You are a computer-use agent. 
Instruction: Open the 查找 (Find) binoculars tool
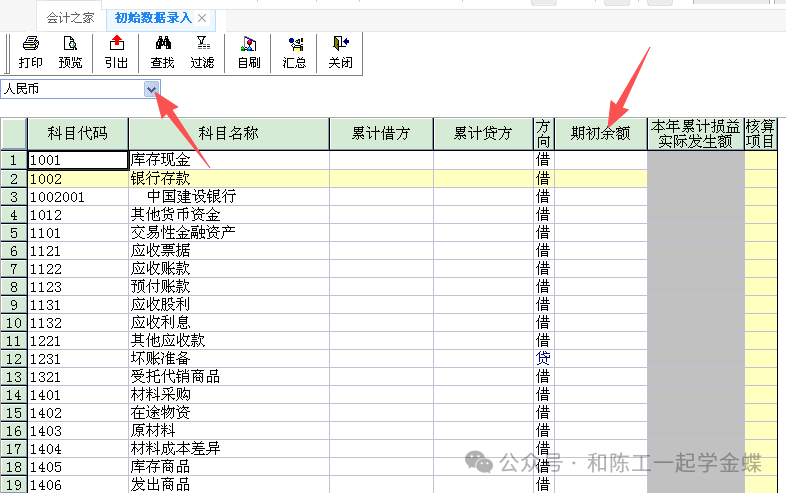point(162,52)
